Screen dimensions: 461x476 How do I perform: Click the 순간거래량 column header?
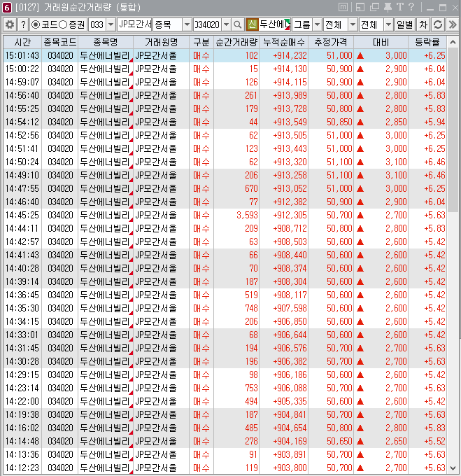(x=236, y=42)
